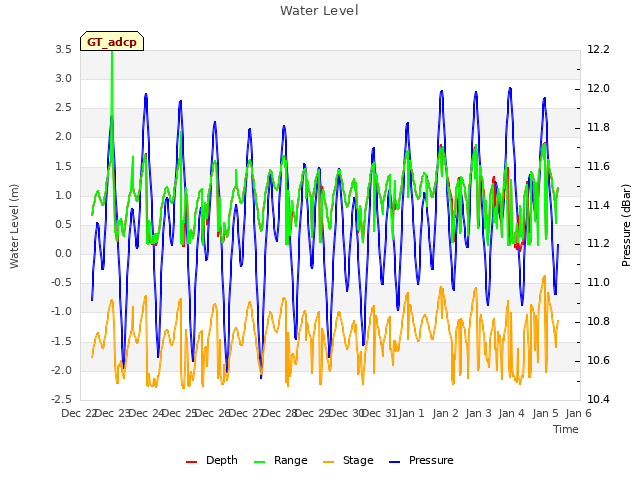Click the 11.0 right axis tick label
The width and height of the screenshot is (640, 480).
tap(598, 282)
